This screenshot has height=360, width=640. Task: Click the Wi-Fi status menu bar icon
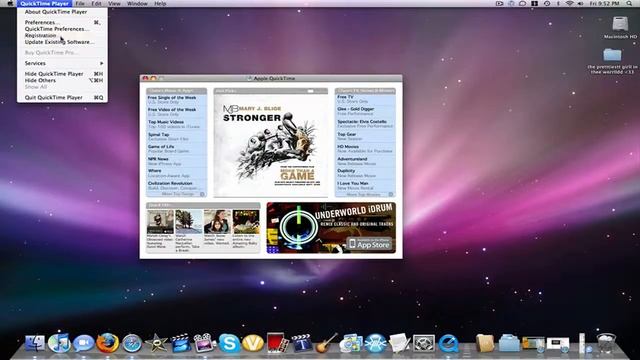(x=569, y=4)
